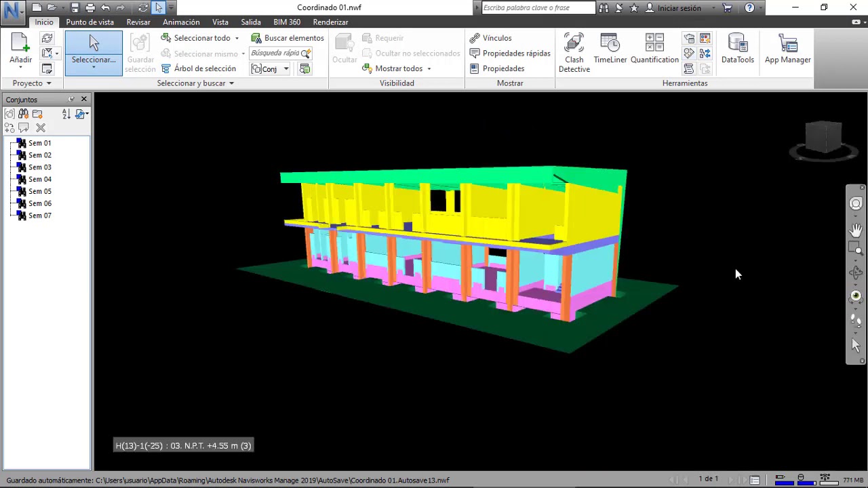The width and height of the screenshot is (868, 488).
Task: Open the Quantification tool
Action: point(654,49)
